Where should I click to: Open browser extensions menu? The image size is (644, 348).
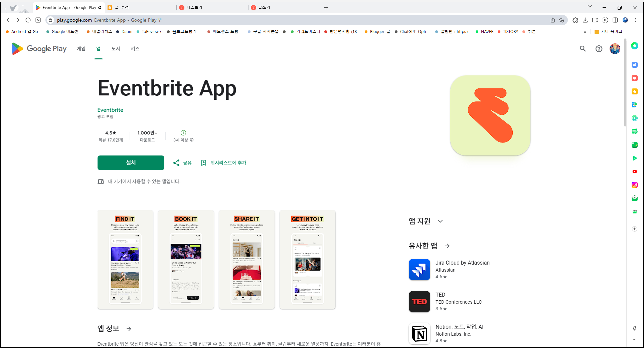click(x=575, y=20)
